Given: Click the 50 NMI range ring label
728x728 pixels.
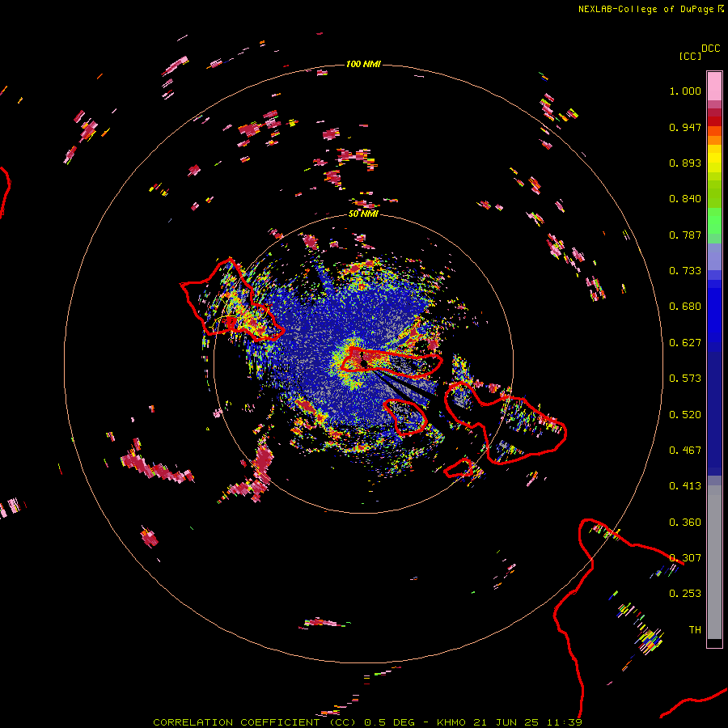Looking at the screenshot, I should pyautogui.click(x=363, y=214).
